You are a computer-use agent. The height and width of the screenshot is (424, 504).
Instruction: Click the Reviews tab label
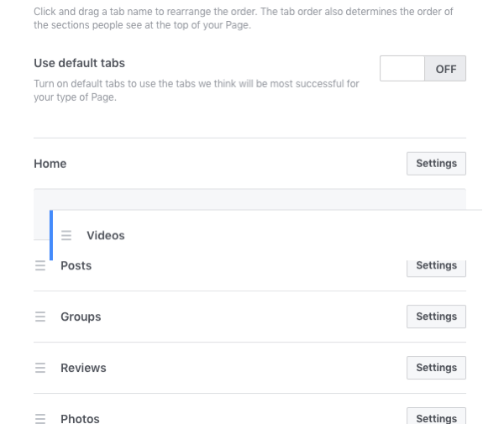[83, 368]
